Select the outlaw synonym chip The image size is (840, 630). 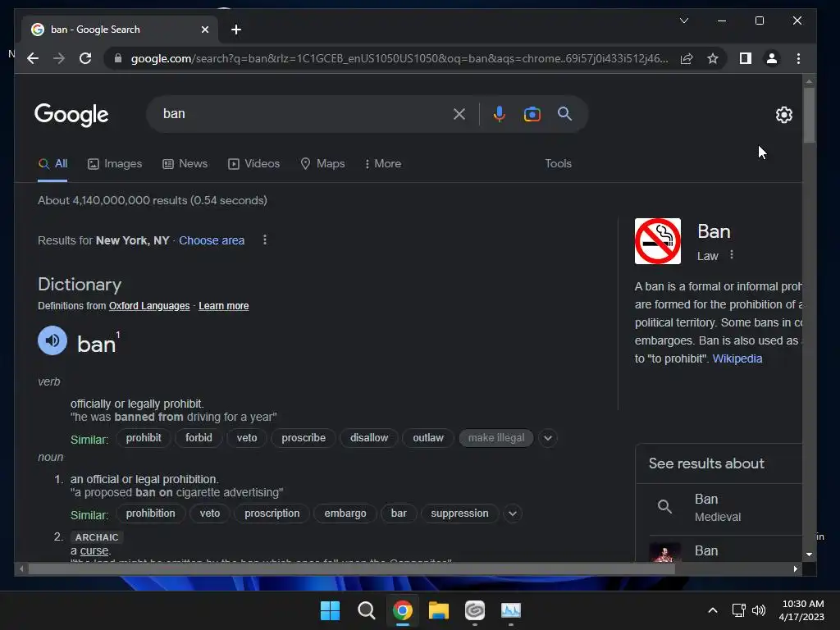tap(428, 438)
